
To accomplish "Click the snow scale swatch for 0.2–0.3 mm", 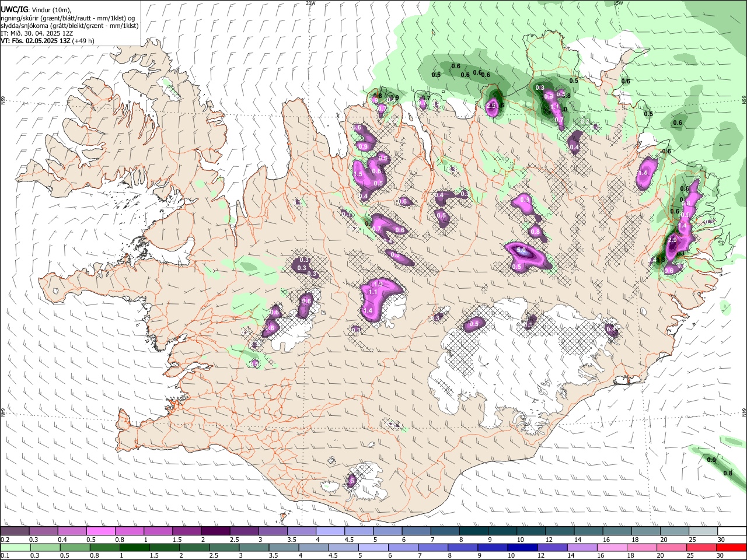I will pos(15,531).
